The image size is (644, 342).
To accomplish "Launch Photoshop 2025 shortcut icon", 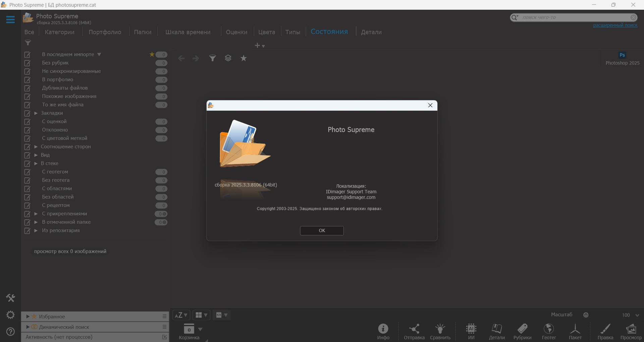I will coord(622,55).
